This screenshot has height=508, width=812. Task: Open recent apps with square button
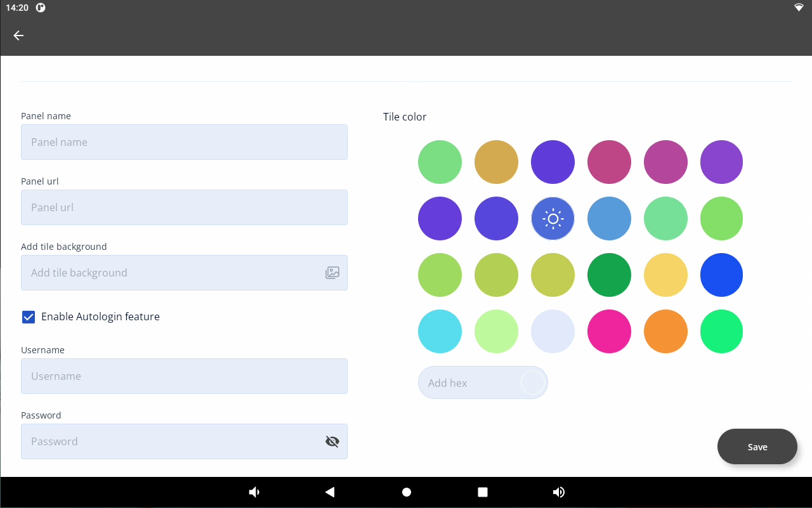[x=482, y=492]
